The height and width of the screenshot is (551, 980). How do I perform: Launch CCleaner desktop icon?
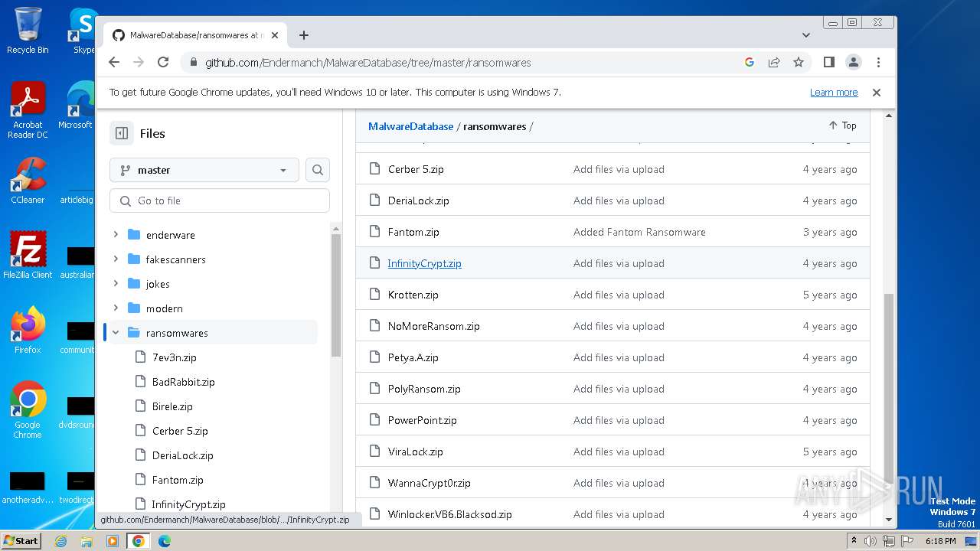click(x=28, y=181)
